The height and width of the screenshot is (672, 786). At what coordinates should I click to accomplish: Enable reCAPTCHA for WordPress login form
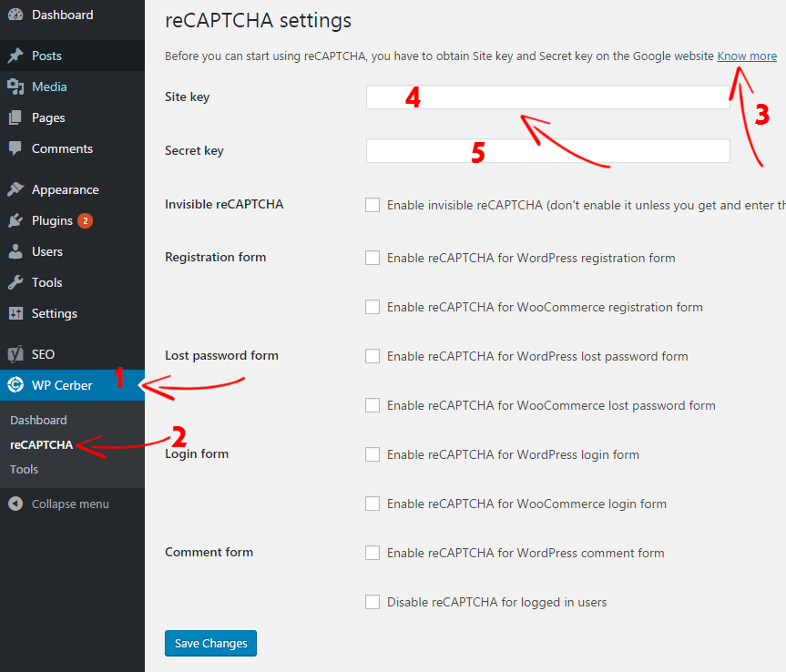coord(373,454)
